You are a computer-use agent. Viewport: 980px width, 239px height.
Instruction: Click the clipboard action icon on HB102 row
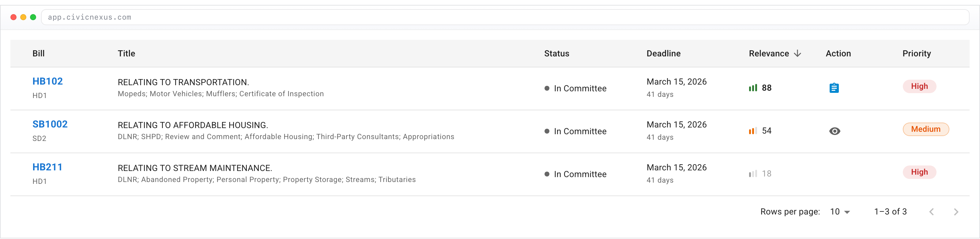click(834, 88)
